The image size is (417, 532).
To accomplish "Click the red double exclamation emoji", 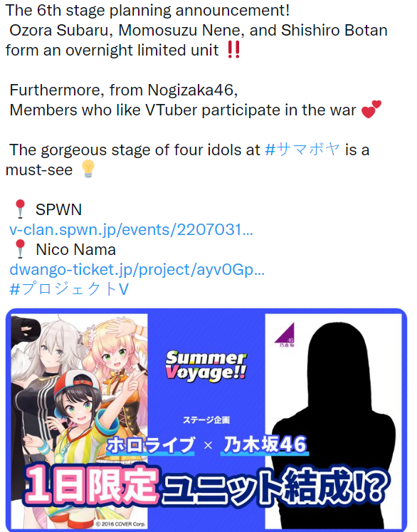I will pyautogui.click(x=234, y=50).
